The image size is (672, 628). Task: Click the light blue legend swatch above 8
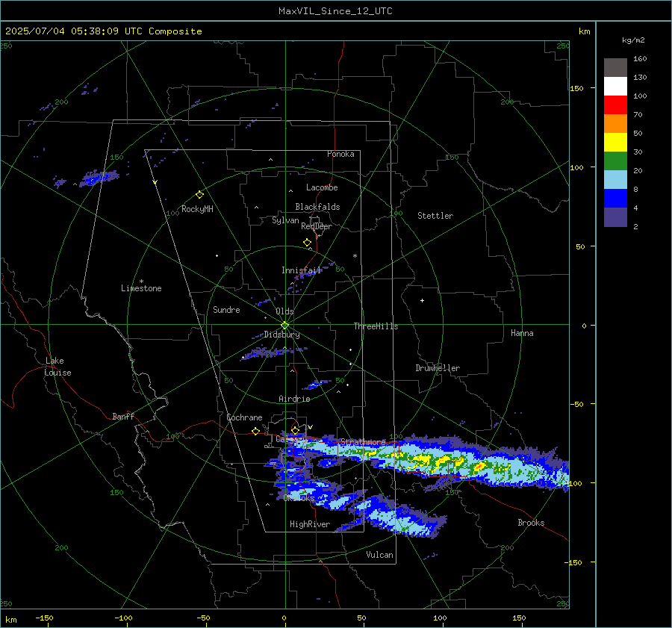click(x=615, y=180)
